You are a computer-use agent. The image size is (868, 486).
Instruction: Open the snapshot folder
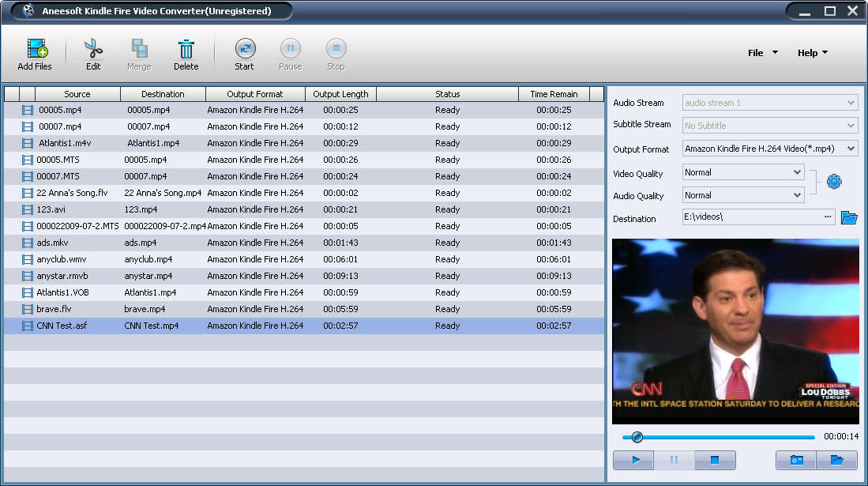837,460
